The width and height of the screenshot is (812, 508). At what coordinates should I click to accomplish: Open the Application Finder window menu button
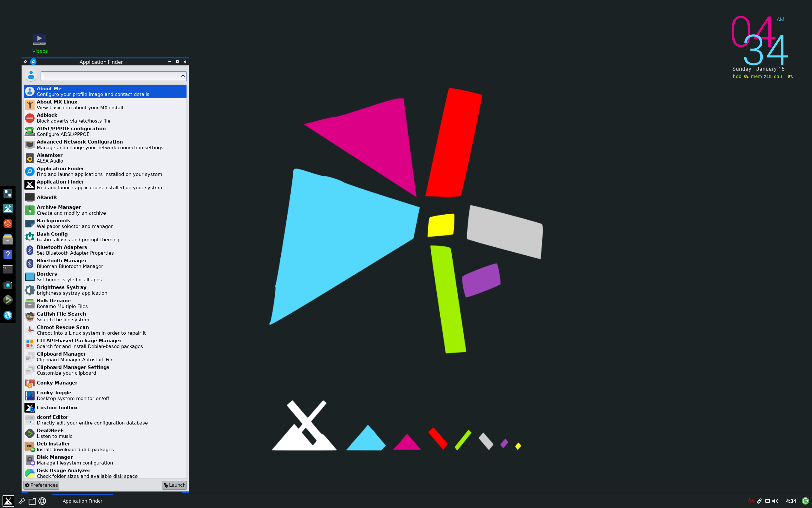coord(25,62)
